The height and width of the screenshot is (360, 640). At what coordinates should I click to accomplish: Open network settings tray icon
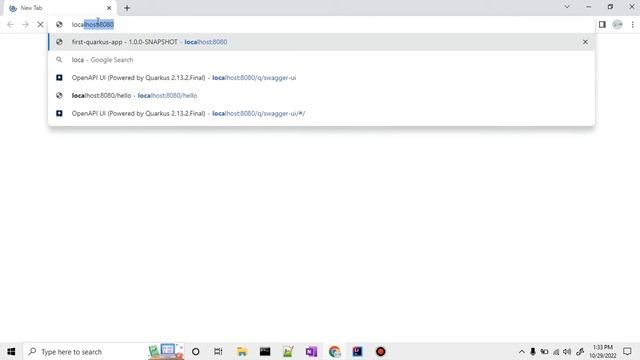(556, 351)
